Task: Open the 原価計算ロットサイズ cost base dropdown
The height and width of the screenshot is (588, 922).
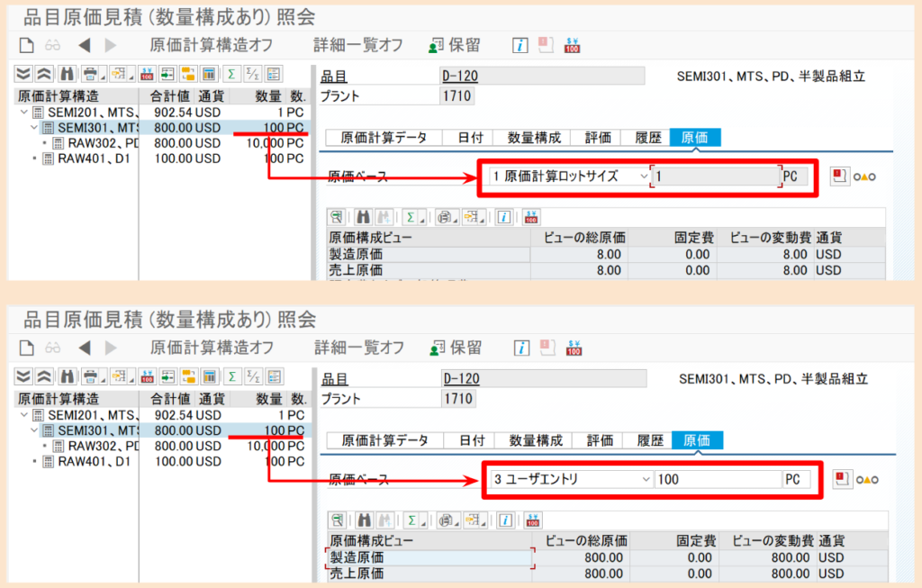Action: [644, 176]
